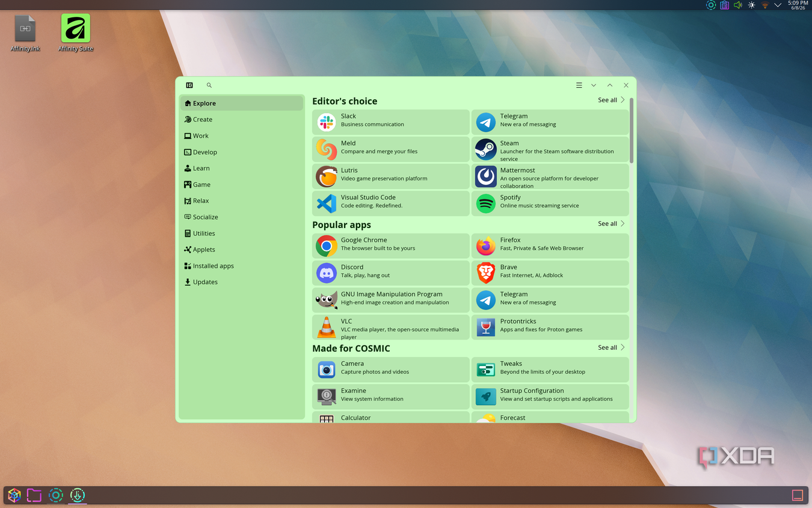The image size is (812, 508).
Task: Select the Work category
Action: coord(241,135)
